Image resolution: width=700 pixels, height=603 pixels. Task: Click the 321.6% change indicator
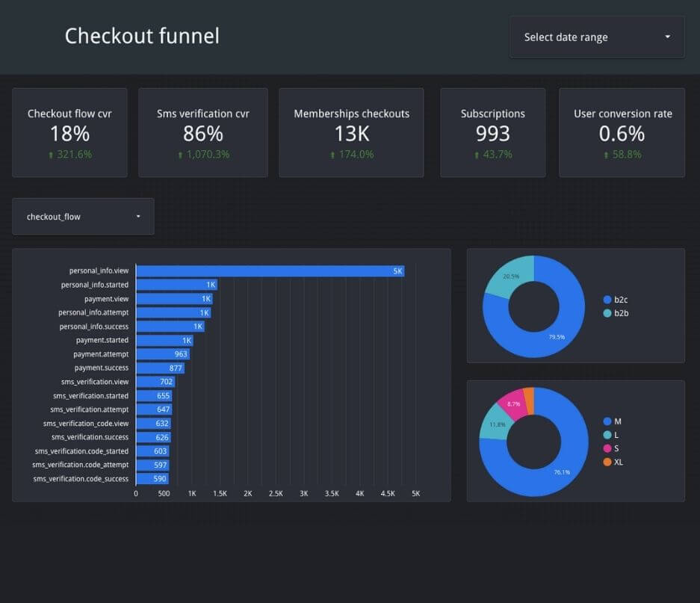(x=70, y=155)
